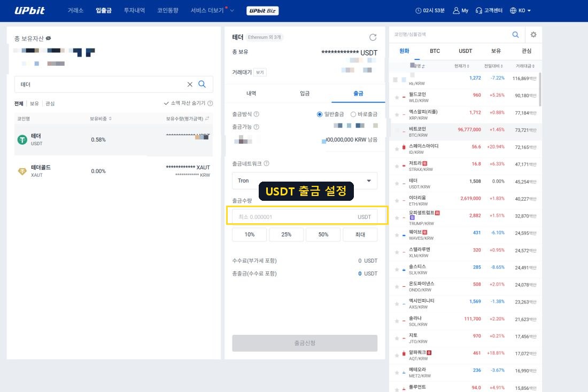This screenshot has width=588, height=392.
Task: Click the Upbit logo
Action: tap(29, 11)
